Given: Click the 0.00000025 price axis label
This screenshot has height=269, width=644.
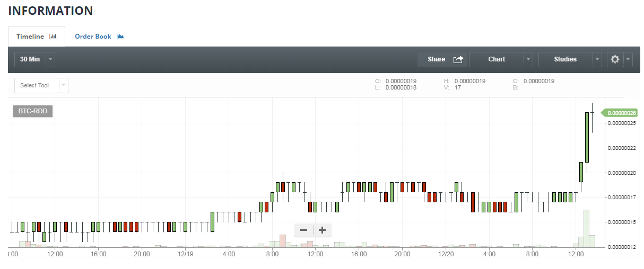Looking at the screenshot, I should pos(623,123).
